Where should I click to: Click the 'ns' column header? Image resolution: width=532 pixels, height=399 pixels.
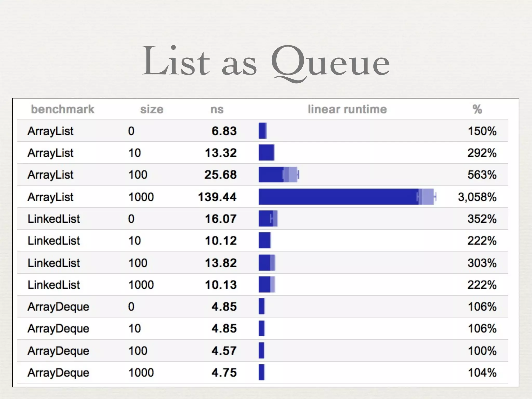click(217, 110)
